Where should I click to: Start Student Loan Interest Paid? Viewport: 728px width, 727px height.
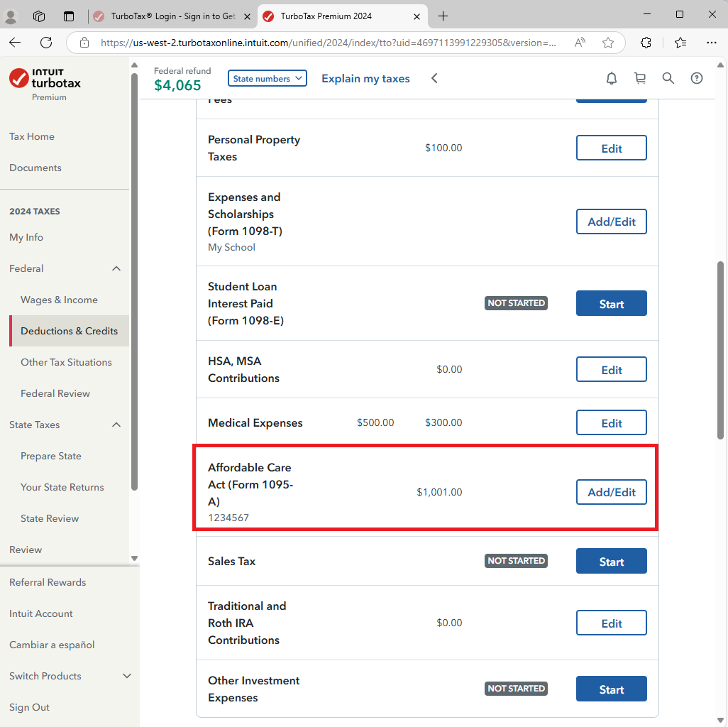tap(611, 303)
